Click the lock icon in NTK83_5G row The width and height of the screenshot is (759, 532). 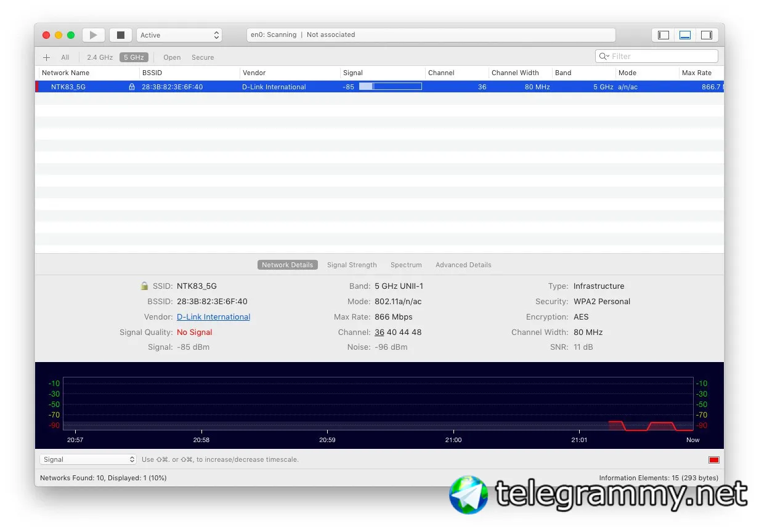131,87
